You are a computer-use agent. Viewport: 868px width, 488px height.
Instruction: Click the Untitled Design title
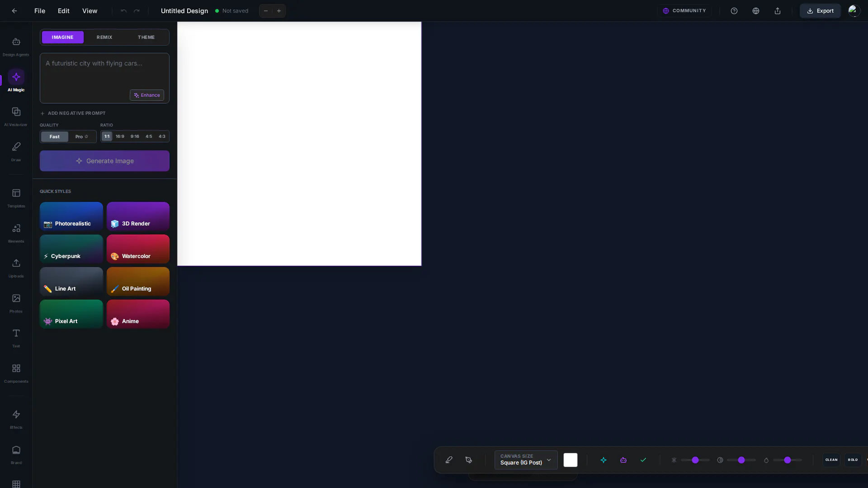click(x=184, y=11)
